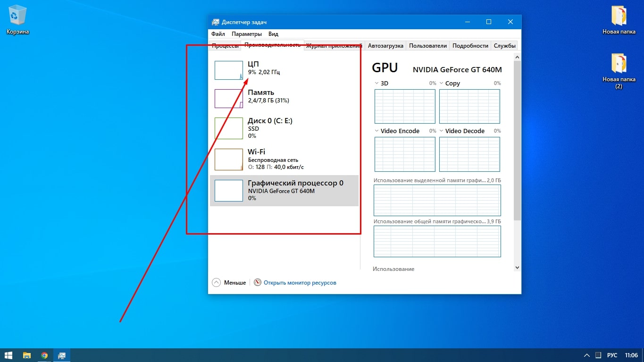
Task: Select the ЦП mini graph thumbnail
Action: click(229, 70)
